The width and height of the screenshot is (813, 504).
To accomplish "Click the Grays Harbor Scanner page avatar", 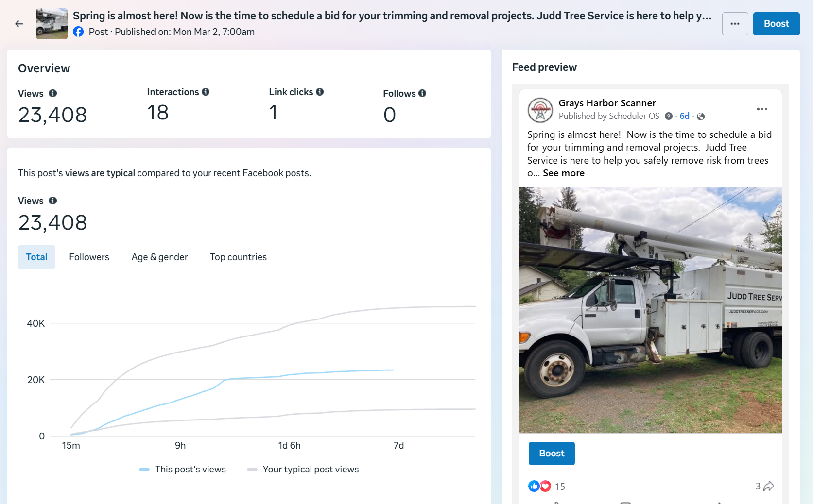I will [x=540, y=110].
